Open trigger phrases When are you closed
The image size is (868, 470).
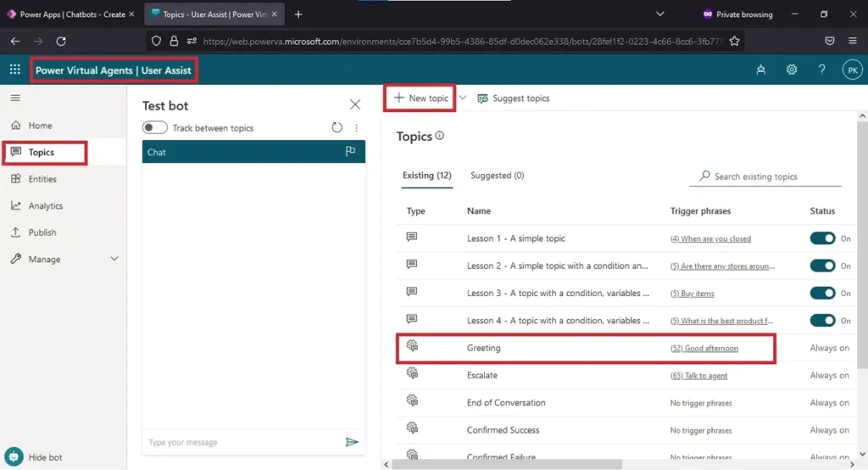tap(710, 239)
